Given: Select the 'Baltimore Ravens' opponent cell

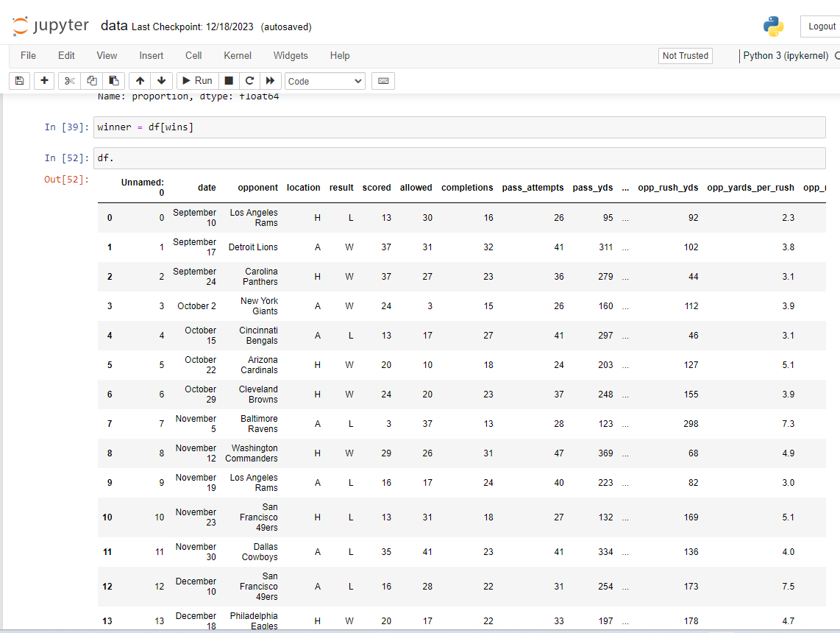Looking at the screenshot, I should click(x=260, y=424).
